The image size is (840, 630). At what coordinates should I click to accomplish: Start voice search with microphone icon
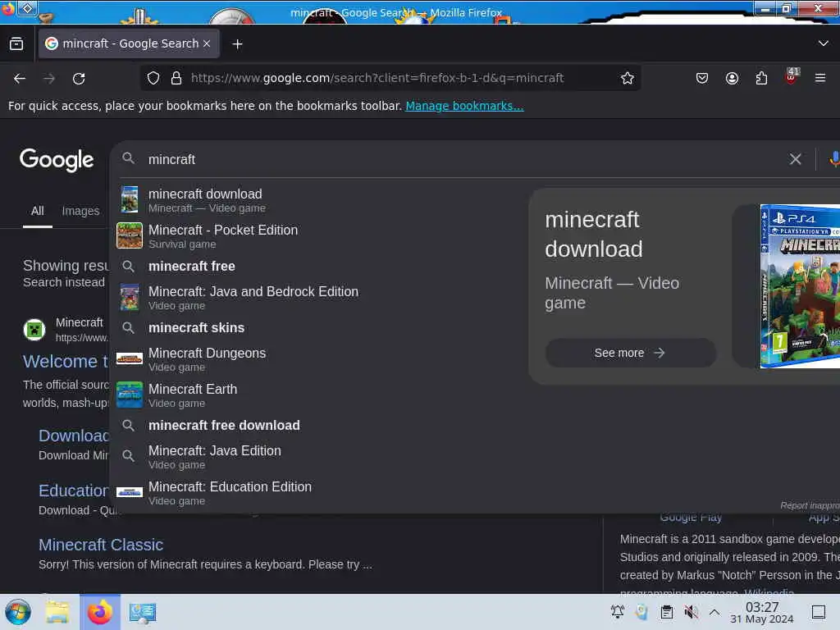tap(834, 159)
